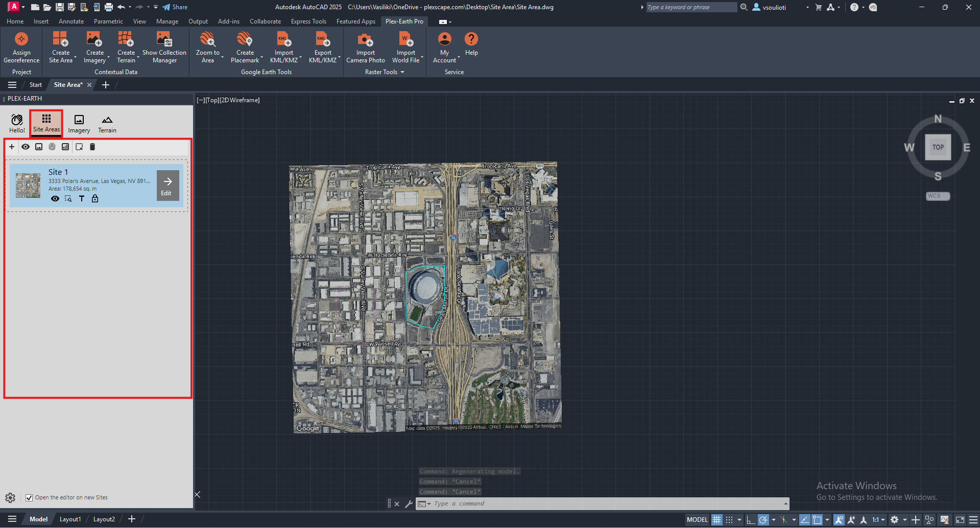Viewport: 980px width, 528px height.
Task: Open Zoom to Area dropdown arrow
Action: 223,58
